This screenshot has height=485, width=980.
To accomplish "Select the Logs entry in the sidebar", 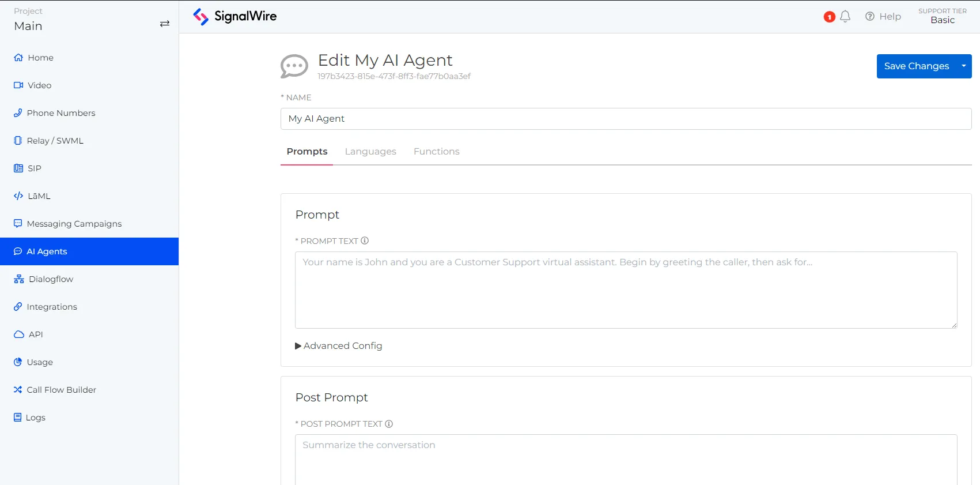I will (36, 417).
